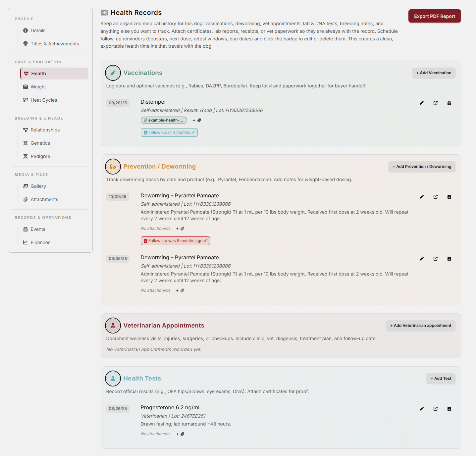
Task: Navigate to the Genetics section
Action: point(40,143)
